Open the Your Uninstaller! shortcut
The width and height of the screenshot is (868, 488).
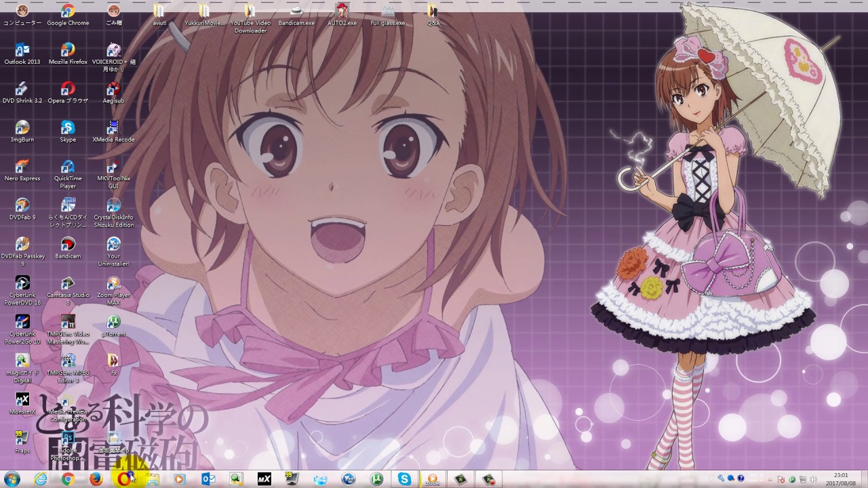click(x=114, y=252)
